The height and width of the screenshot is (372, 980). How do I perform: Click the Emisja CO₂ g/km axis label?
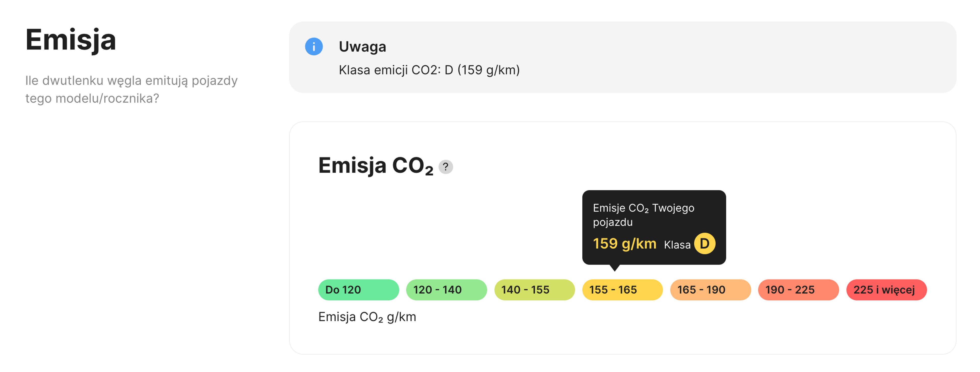click(x=367, y=317)
